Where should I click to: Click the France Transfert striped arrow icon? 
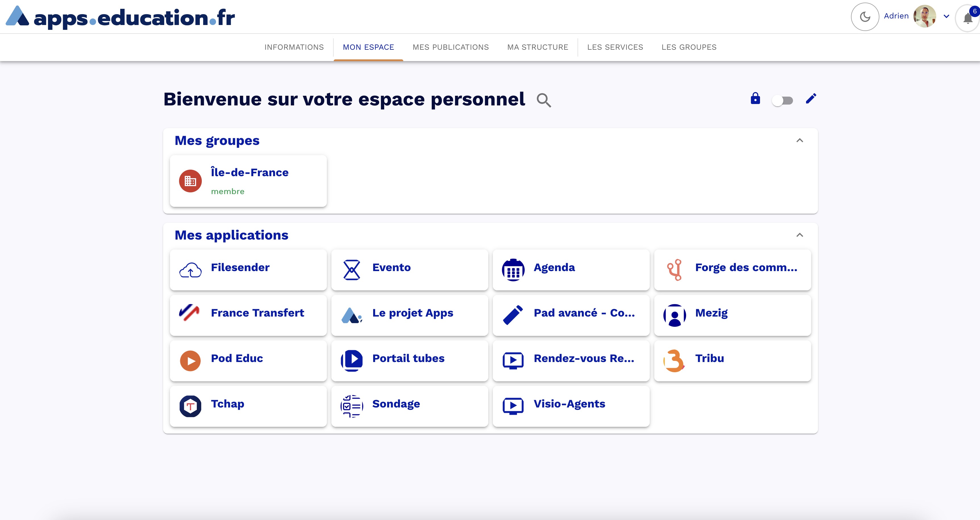(190, 313)
